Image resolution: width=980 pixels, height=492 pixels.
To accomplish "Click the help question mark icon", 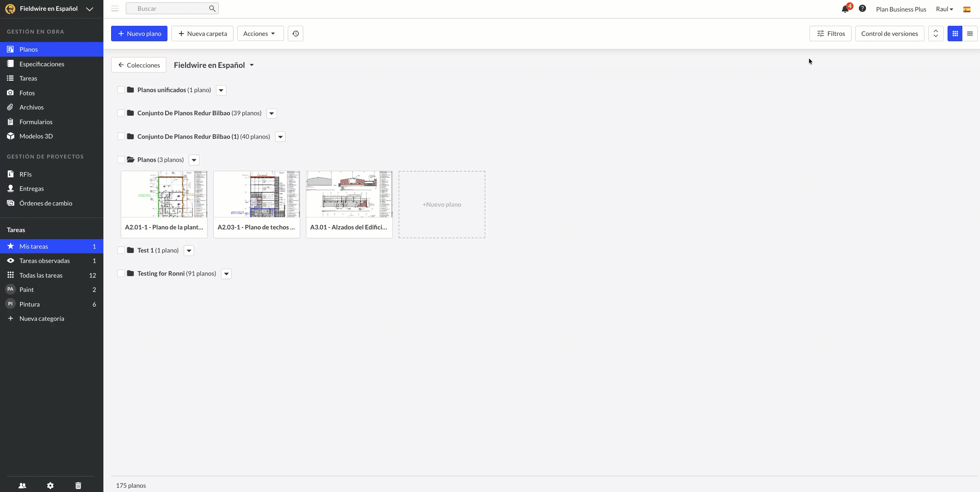I will click(x=862, y=8).
